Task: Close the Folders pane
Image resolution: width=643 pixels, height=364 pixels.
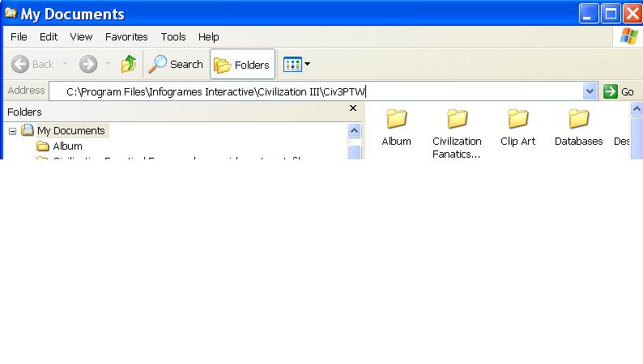Action: pos(352,108)
